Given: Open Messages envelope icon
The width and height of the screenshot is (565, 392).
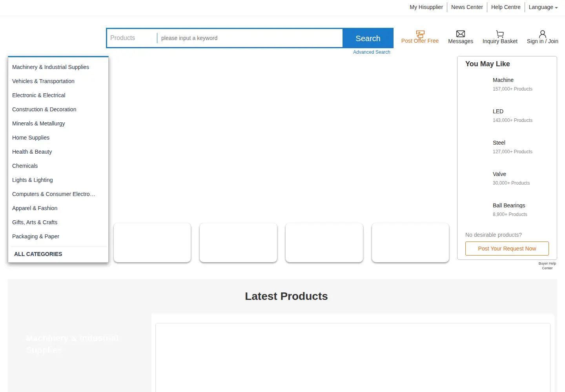Looking at the screenshot, I should (x=461, y=34).
